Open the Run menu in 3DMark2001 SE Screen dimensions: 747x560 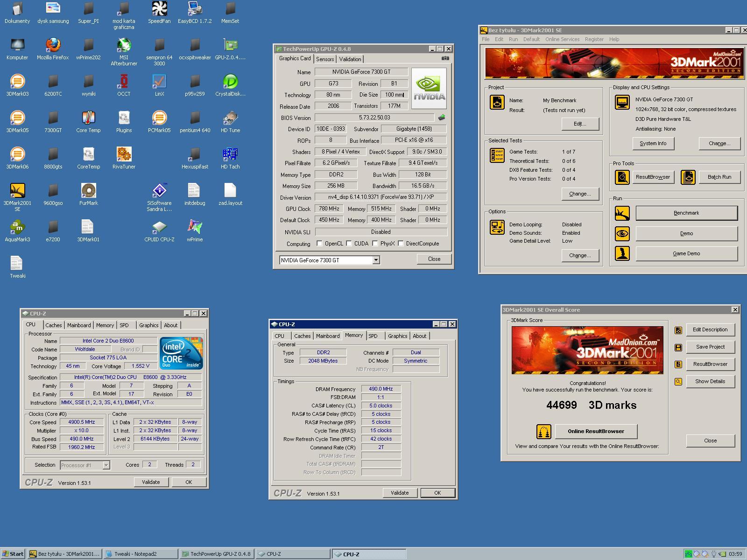pos(513,39)
